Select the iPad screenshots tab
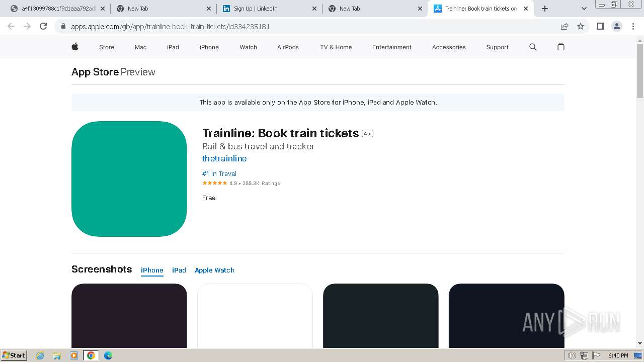644x362 pixels. click(179, 270)
